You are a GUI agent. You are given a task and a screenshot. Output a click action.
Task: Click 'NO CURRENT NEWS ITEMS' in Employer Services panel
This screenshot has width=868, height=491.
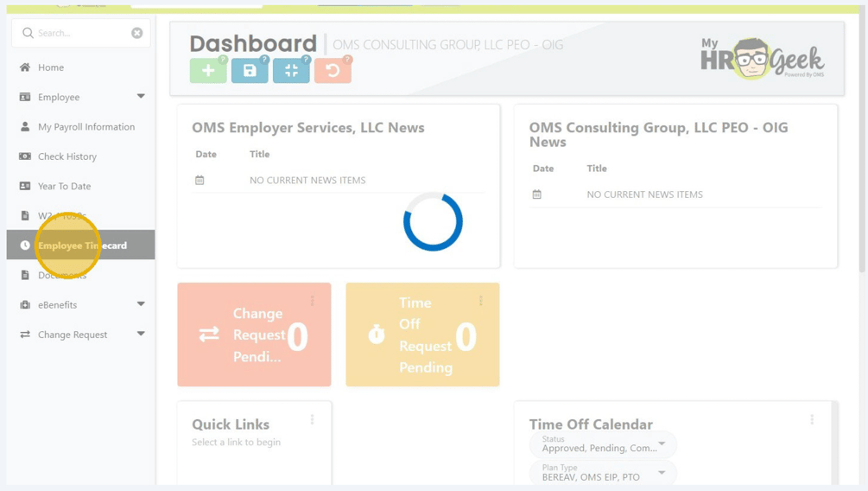click(307, 180)
